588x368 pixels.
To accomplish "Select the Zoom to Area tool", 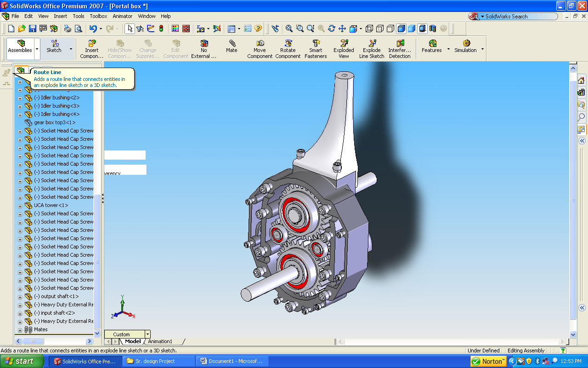I will 300,29.
